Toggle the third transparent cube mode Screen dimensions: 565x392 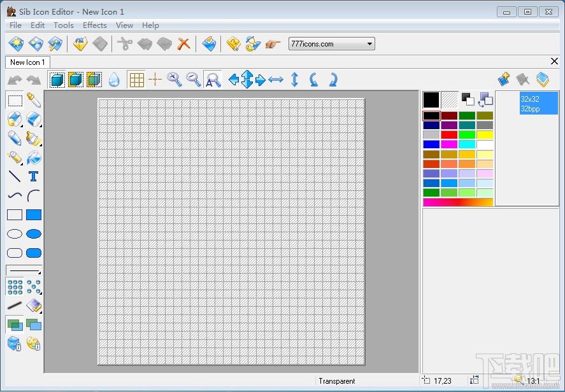94,80
